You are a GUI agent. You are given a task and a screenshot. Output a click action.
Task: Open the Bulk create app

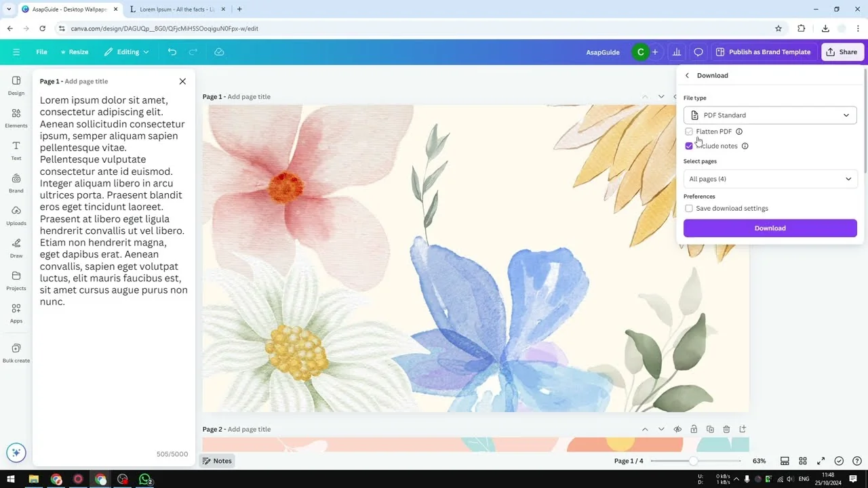16,352
